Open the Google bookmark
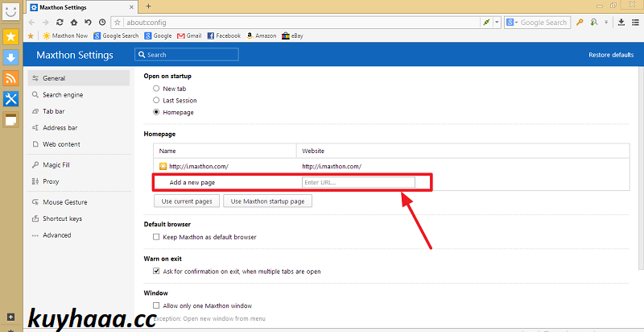The width and height of the screenshot is (644, 332). click(158, 35)
